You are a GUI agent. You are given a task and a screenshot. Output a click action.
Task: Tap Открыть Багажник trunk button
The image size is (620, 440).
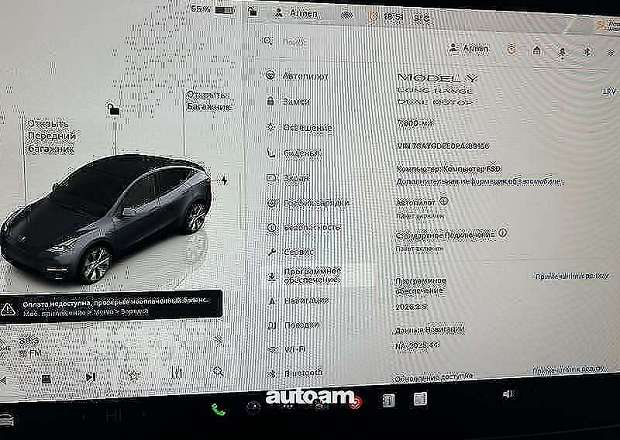[x=209, y=101]
